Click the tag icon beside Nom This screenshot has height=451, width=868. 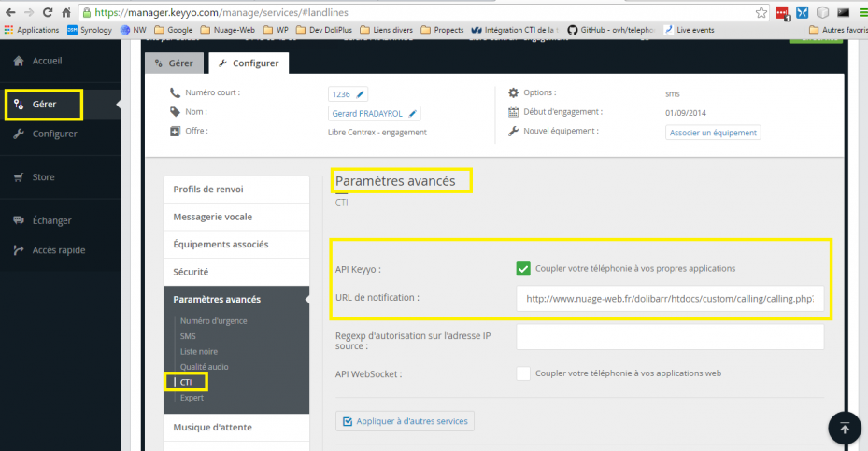point(175,112)
